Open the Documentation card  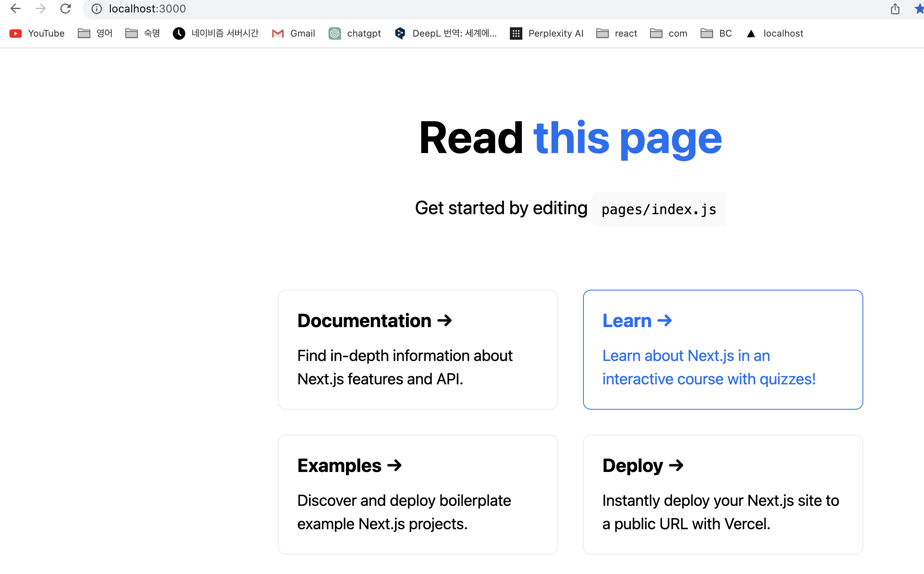418,349
